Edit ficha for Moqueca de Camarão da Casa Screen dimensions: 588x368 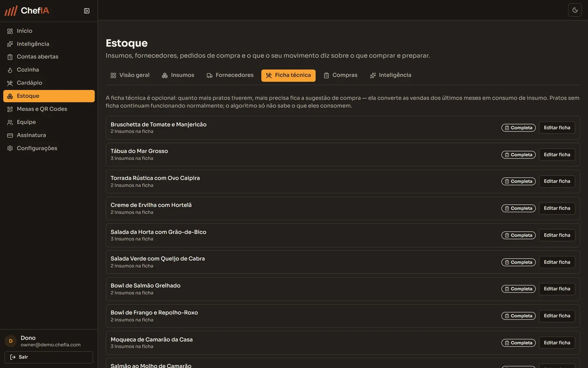pos(557,343)
